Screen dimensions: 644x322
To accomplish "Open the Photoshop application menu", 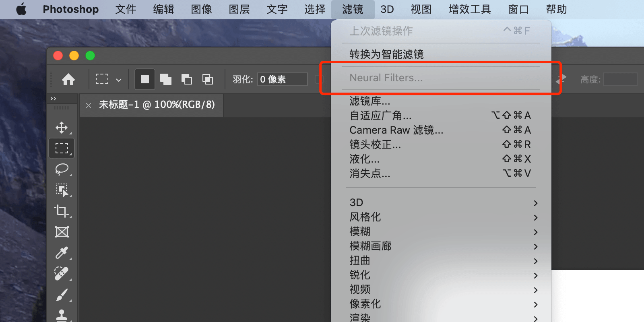I will pyautogui.click(x=71, y=9).
